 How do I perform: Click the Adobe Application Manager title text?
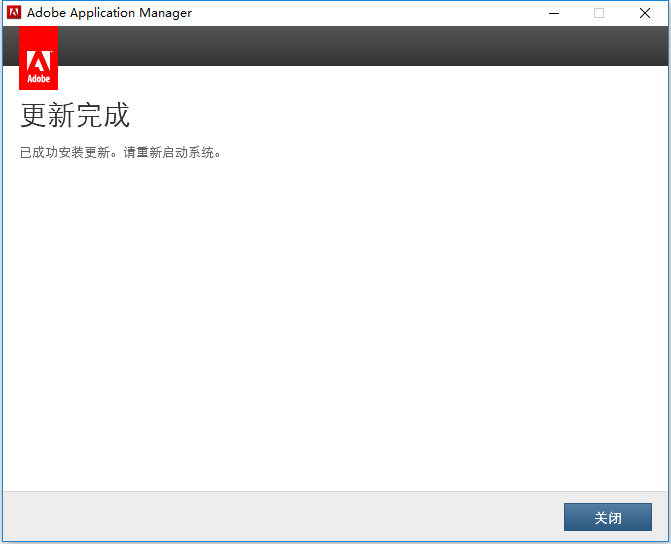coord(110,13)
